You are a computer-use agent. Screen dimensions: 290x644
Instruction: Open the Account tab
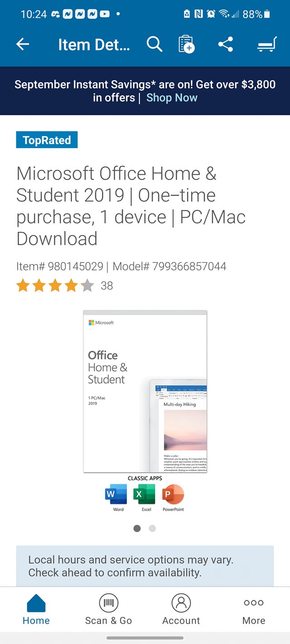click(181, 610)
